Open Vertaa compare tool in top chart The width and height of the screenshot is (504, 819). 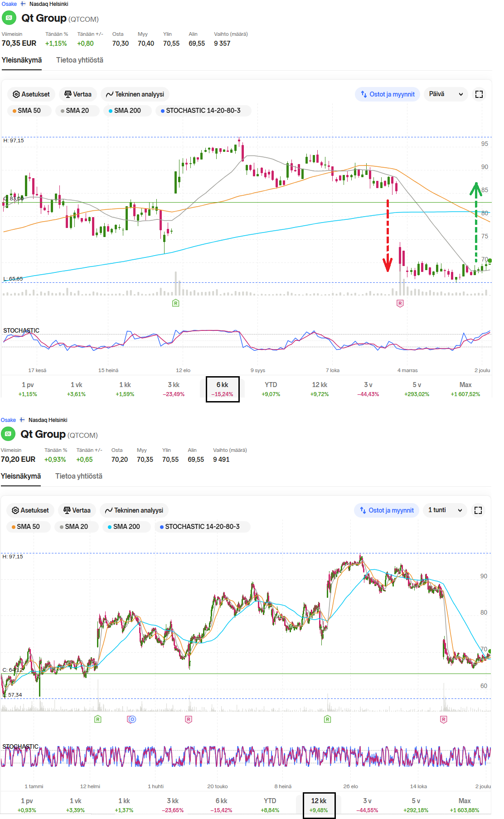[78, 94]
